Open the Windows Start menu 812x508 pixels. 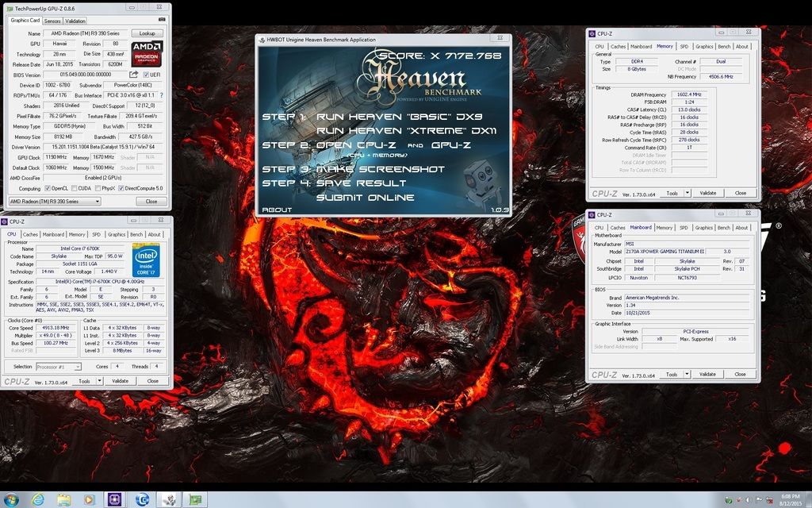[11, 499]
